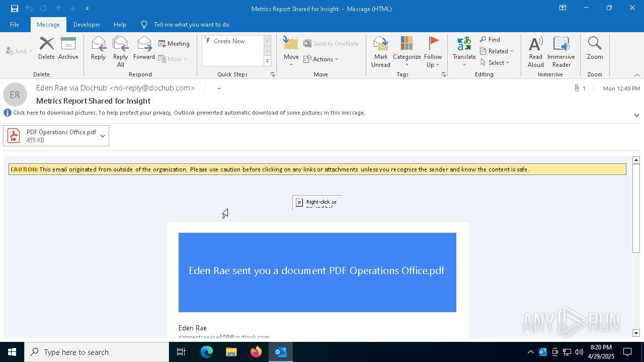Open the Actions dropdown
The image size is (644, 362).
[321, 59]
